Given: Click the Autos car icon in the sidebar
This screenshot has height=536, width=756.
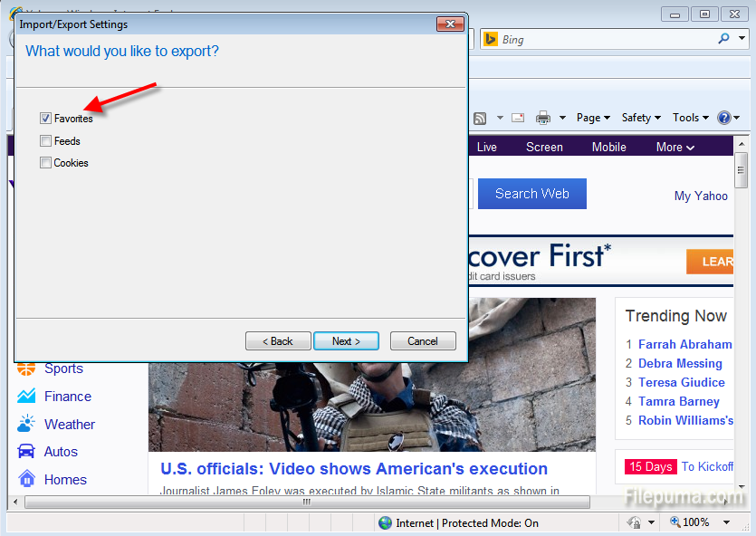Looking at the screenshot, I should point(27,452).
